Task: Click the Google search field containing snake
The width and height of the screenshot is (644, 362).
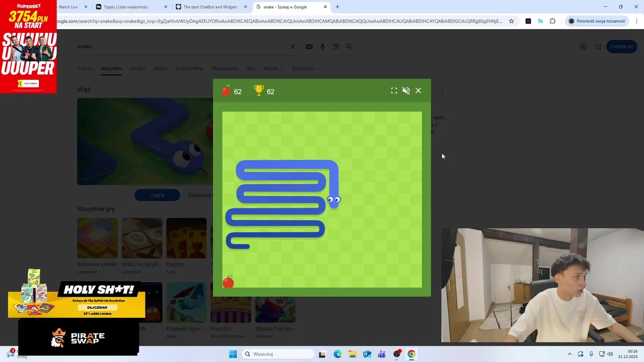Action: point(181,46)
